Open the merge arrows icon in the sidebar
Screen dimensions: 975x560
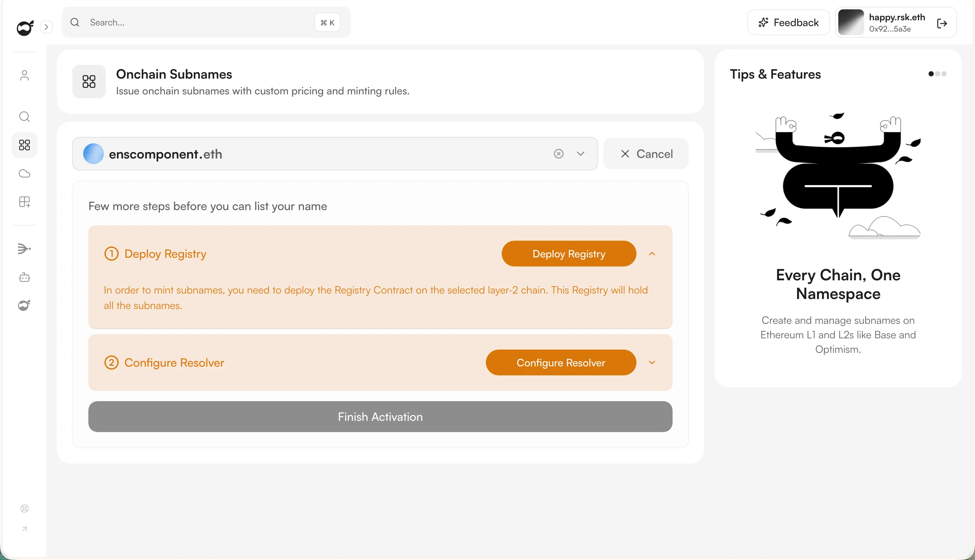coord(25,249)
